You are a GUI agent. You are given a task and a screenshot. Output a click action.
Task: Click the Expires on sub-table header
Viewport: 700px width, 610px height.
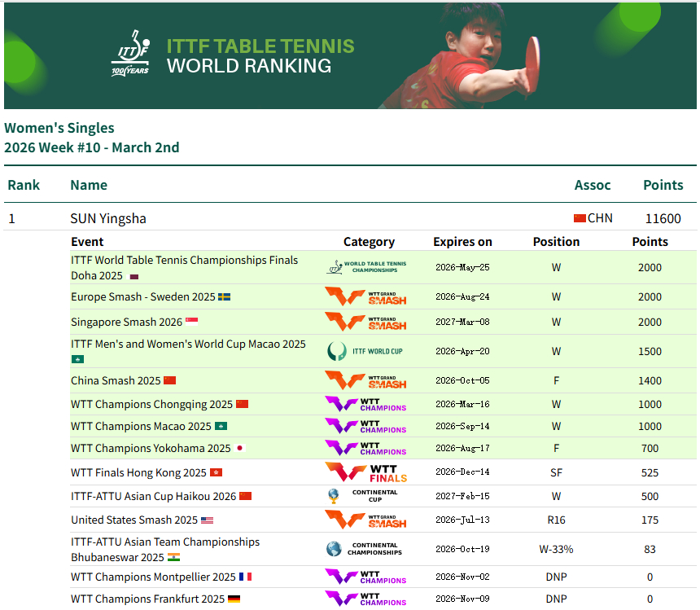coord(462,242)
